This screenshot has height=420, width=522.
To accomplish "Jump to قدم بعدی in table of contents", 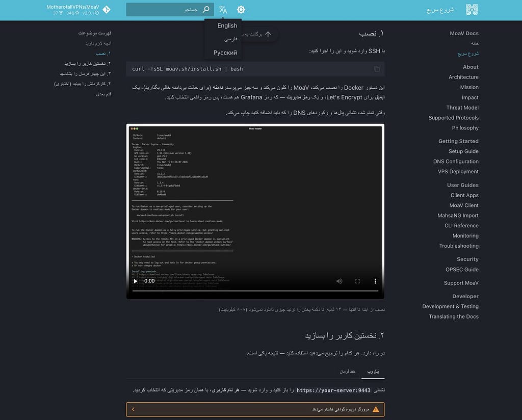I will pyautogui.click(x=103, y=94).
